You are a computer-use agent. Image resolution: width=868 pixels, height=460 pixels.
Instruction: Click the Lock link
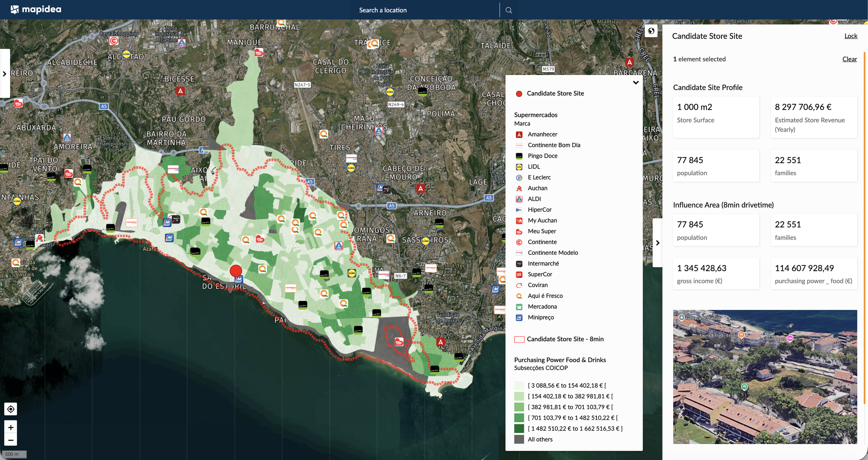(851, 36)
